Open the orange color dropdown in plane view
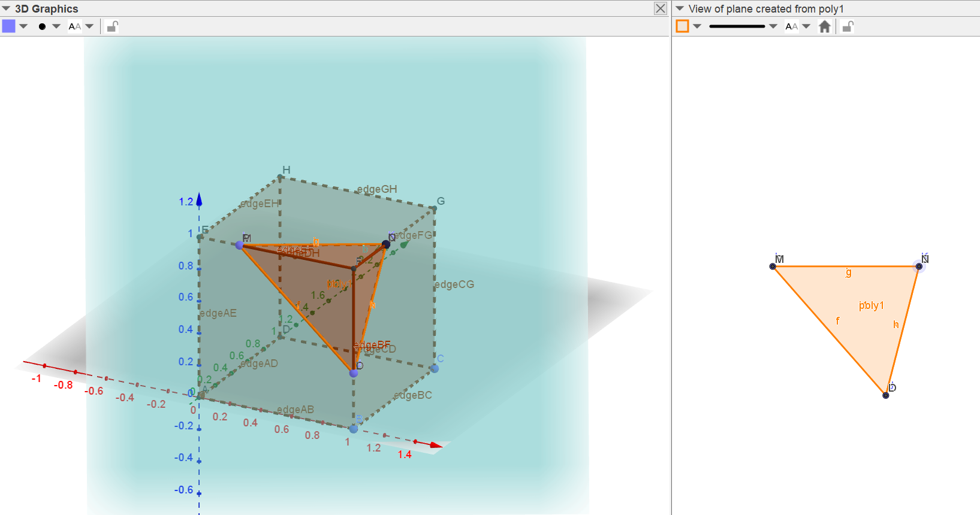Screen dimensions: 980x515 click(697, 26)
